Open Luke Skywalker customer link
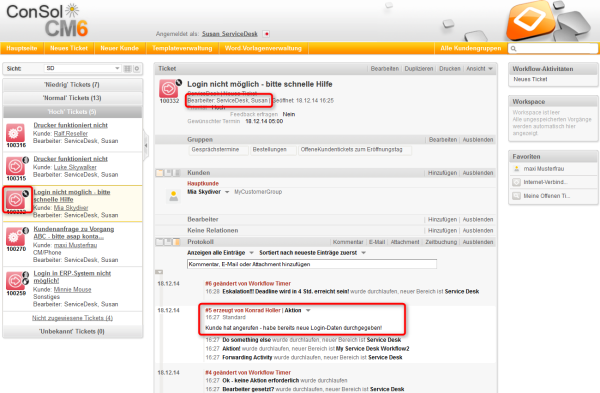The width and height of the screenshot is (600, 393). coord(75,167)
